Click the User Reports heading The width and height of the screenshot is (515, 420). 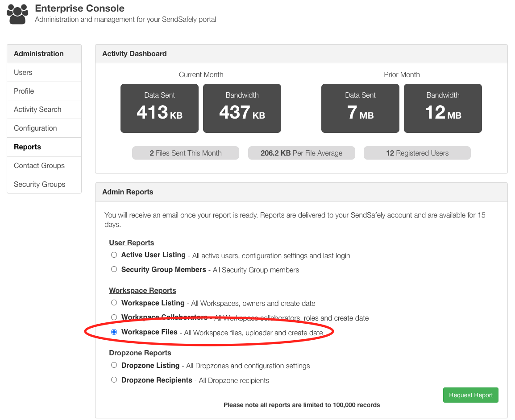pyautogui.click(x=131, y=243)
